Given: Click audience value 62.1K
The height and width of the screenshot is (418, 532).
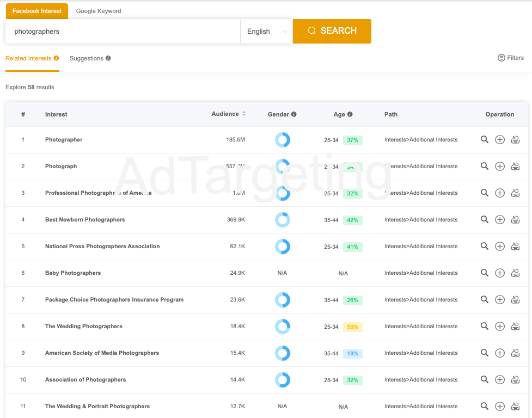Looking at the screenshot, I should (x=237, y=246).
